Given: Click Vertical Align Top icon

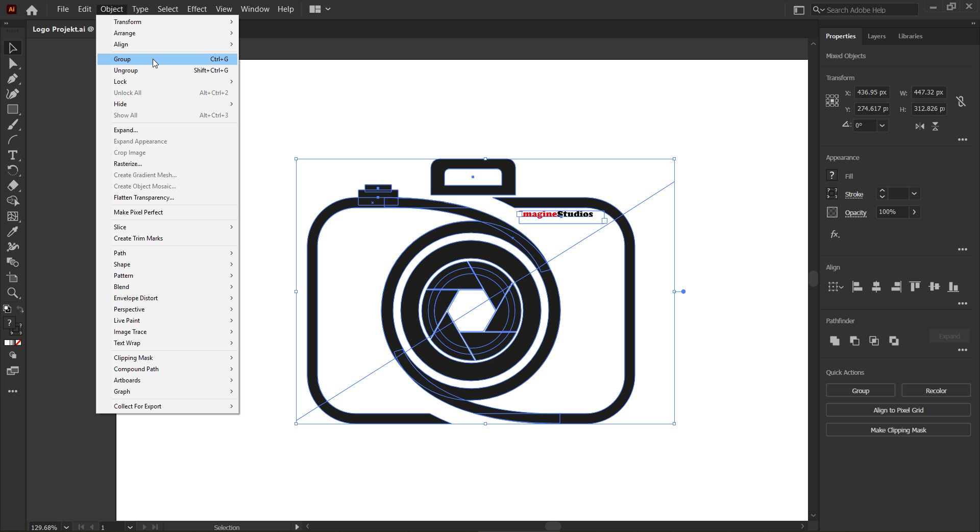Looking at the screenshot, I should point(915,287).
